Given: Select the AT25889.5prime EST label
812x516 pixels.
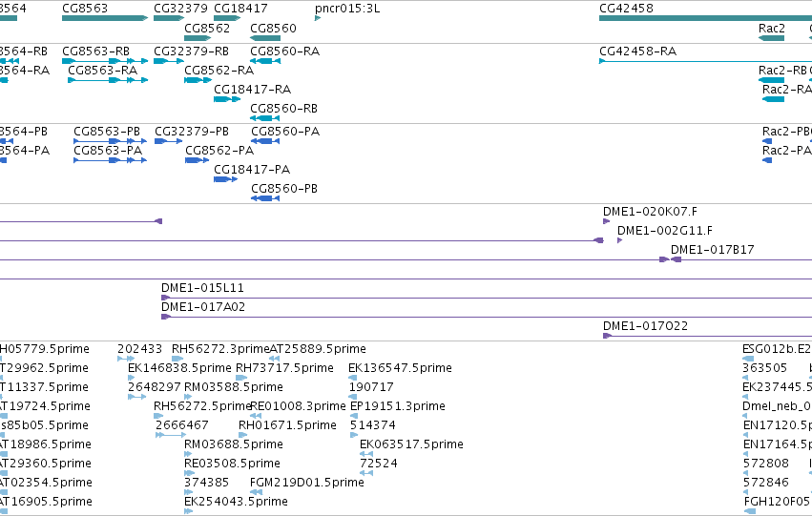Looking at the screenshot, I should pos(318,349).
